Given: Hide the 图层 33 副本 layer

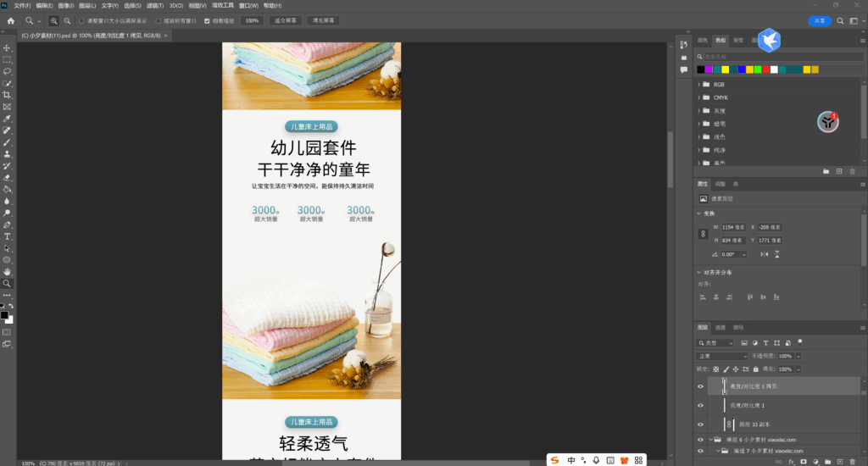Looking at the screenshot, I should 700,424.
